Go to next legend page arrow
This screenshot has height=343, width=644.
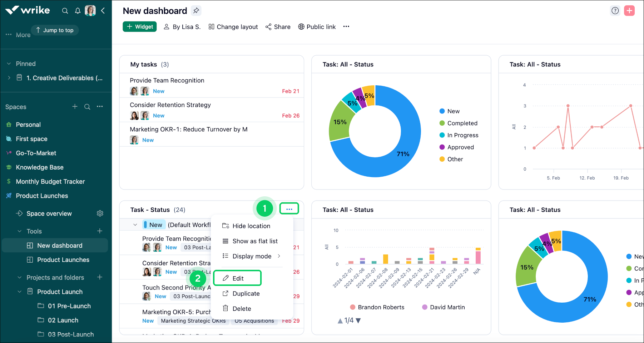point(358,321)
